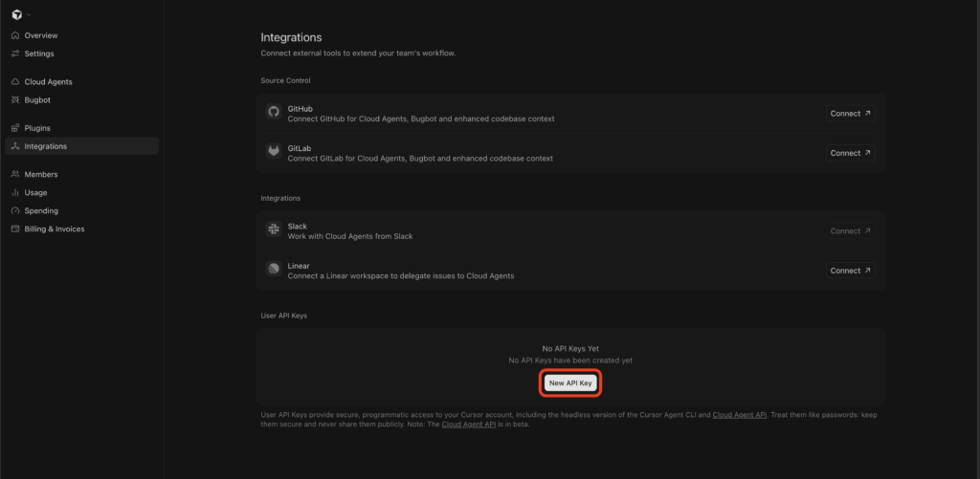Image resolution: width=980 pixels, height=479 pixels.
Task: Select Integrations in the sidebar
Action: (x=82, y=146)
